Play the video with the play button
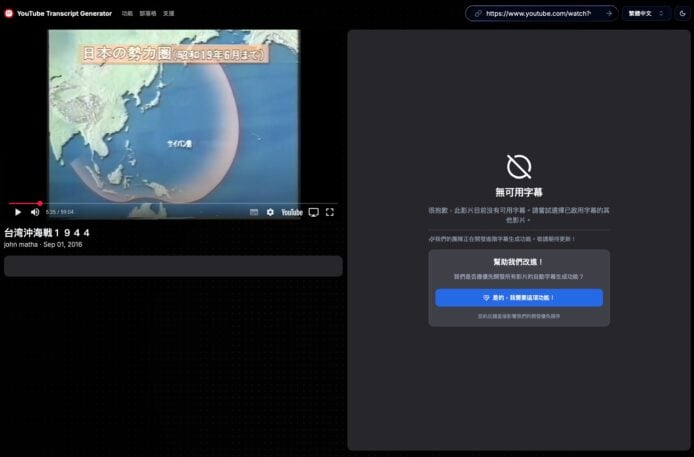This screenshot has width=694, height=457. (x=17, y=212)
